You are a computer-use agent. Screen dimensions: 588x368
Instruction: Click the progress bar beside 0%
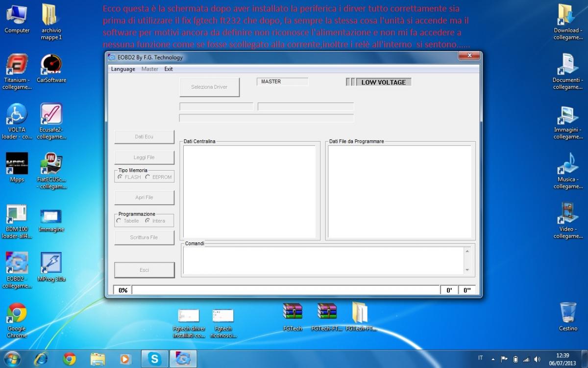point(285,290)
